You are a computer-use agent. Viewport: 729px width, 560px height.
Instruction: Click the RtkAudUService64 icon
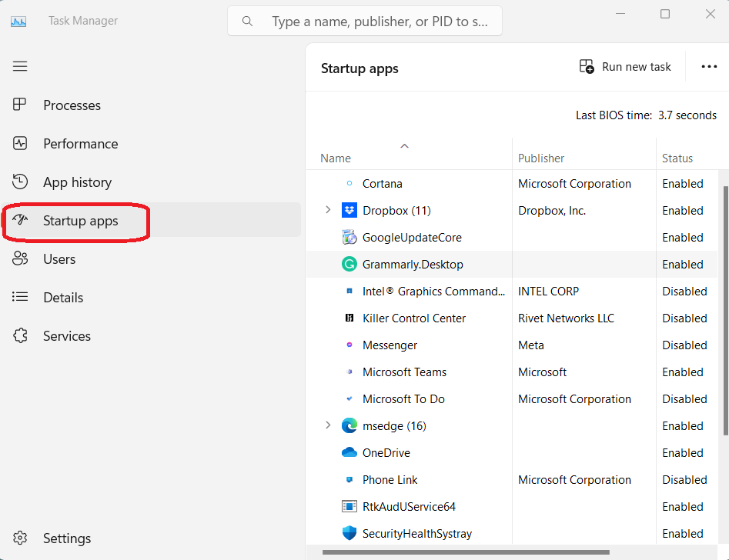(349, 507)
